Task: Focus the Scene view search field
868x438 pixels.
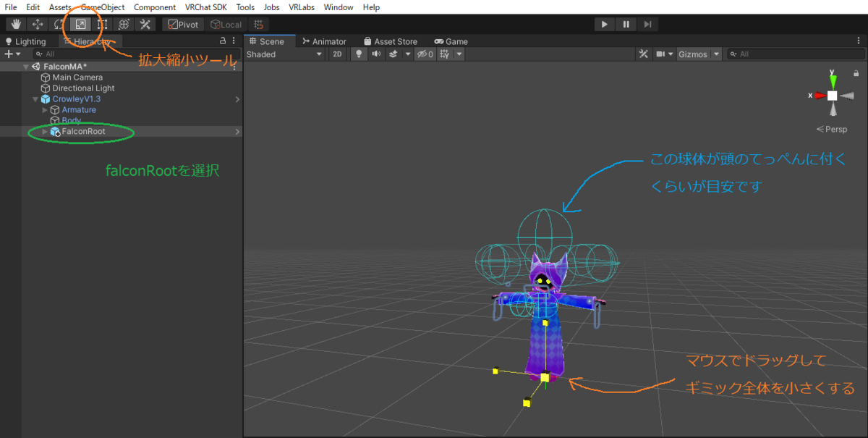Action: point(796,54)
